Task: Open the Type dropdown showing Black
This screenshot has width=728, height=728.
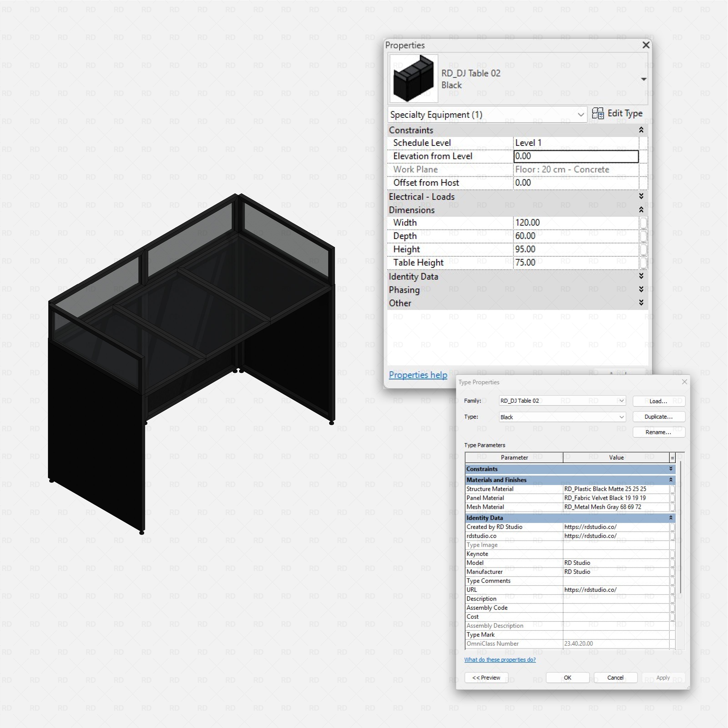Action: (562, 417)
